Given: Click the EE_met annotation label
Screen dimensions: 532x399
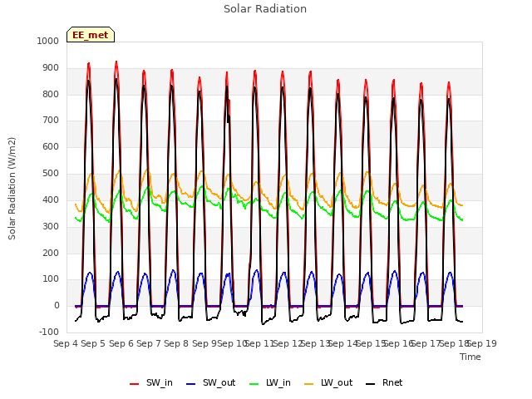Looking at the screenshot, I should tap(91, 35).
